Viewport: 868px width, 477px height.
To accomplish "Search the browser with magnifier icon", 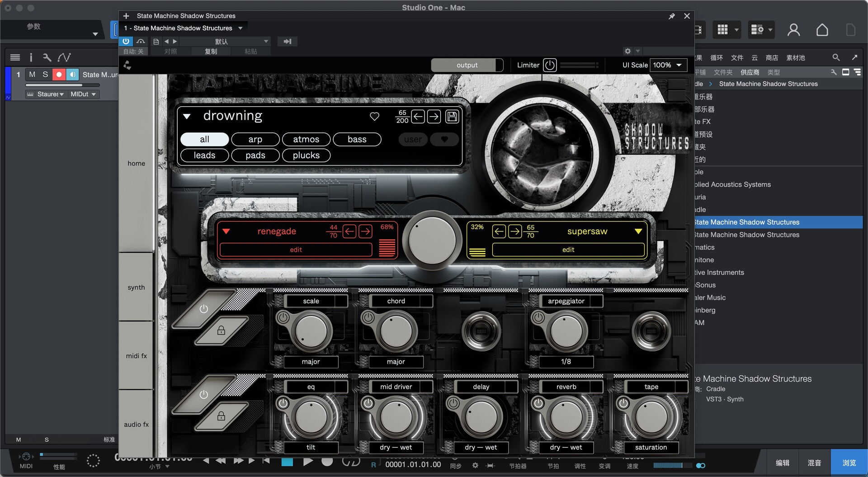I will [x=836, y=57].
